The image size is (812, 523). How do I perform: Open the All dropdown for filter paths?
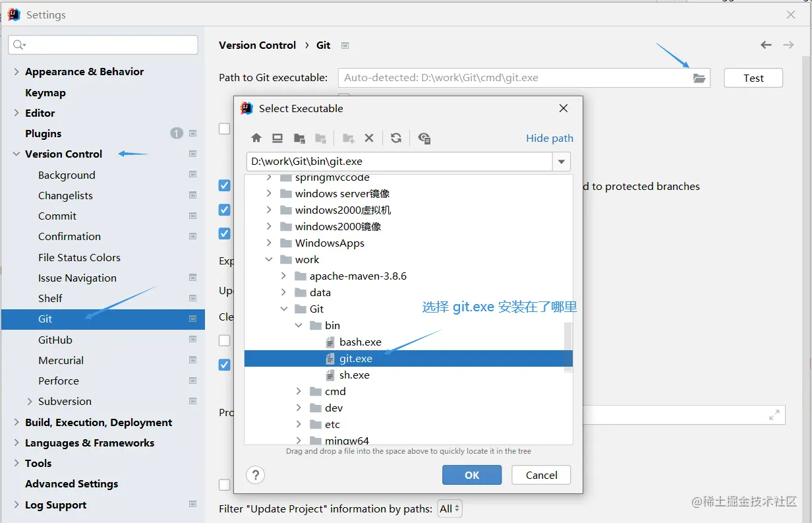[450, 508]
